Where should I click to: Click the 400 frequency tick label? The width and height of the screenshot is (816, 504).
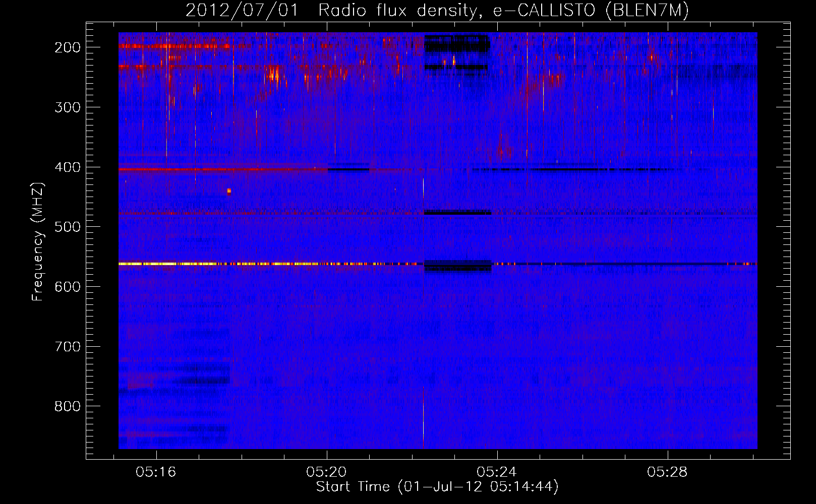coord(68,167)
